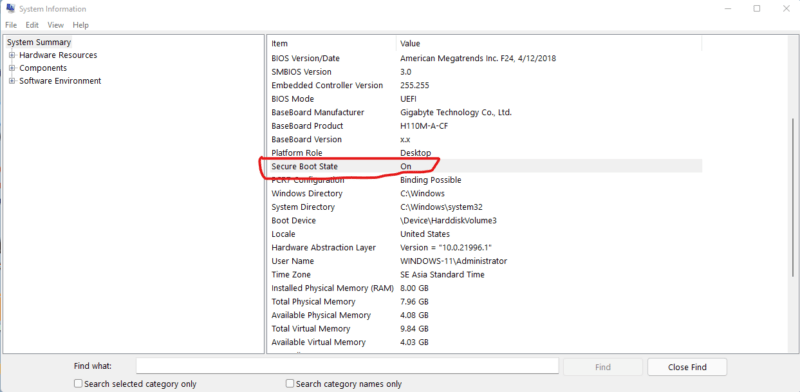
Task: Select Total Virtual Memory row
Action: click(485, 329)
